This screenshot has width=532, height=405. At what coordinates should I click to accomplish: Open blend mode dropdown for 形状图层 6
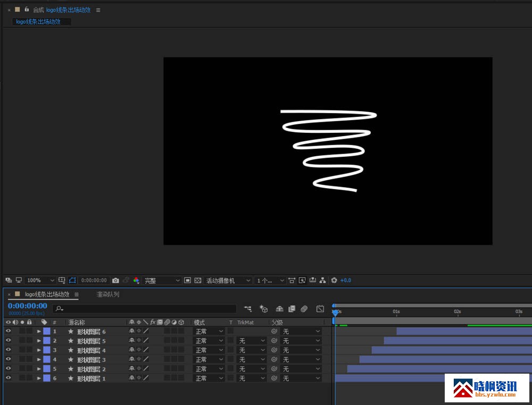click(x=209, y=331)
